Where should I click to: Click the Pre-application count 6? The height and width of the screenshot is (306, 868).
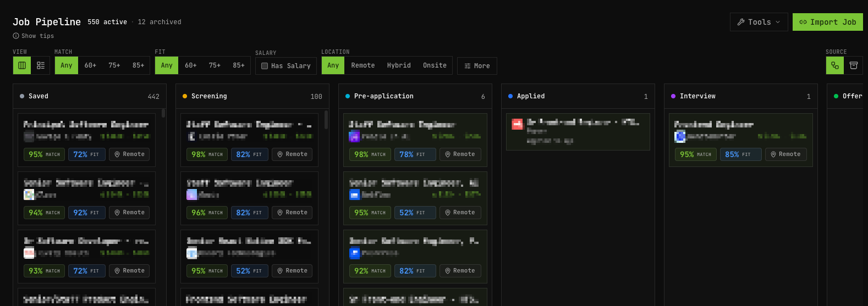pyautogui.click(x=483, y=97)
